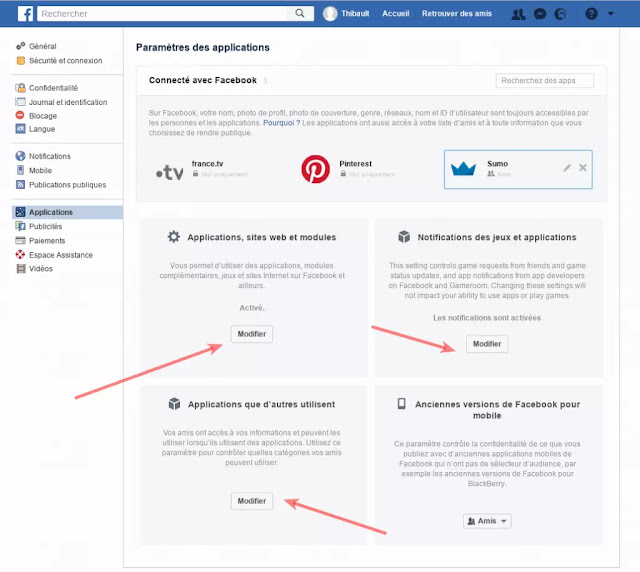Click the phone icon beside Anciennes versions
640x572 pixels.
point(402,404)
